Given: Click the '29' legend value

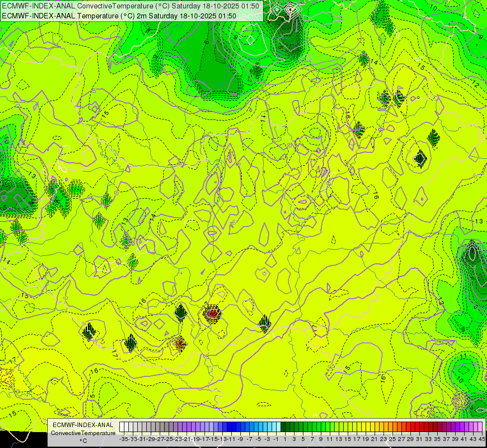Looking at the screenshot, I should pos(410,439).
